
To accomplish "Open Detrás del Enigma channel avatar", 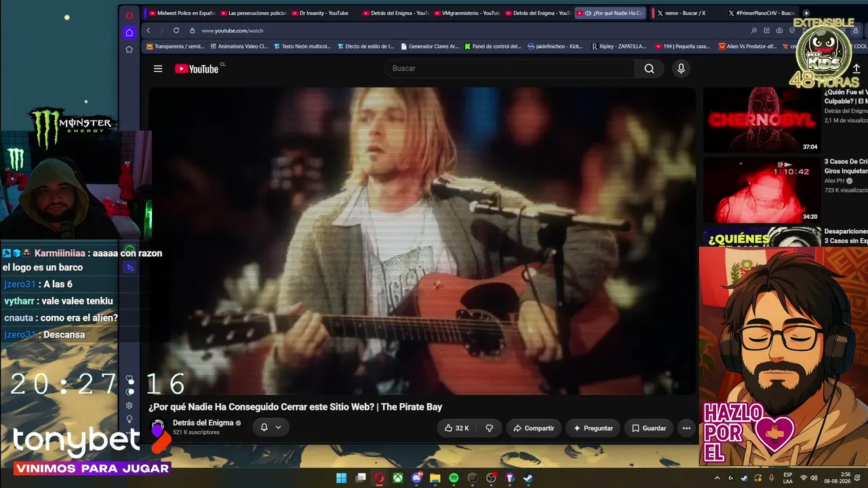I will coord(158,428).
